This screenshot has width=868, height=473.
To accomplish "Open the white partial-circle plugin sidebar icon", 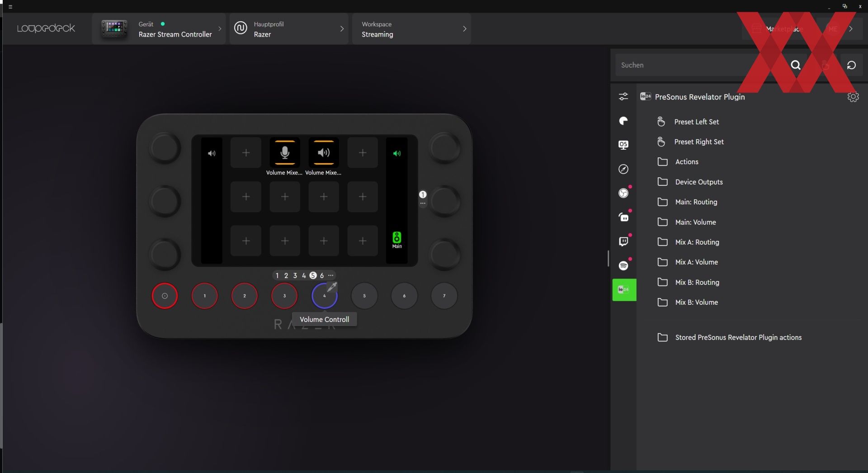I will pyautogui.click(x=623, y=121).
